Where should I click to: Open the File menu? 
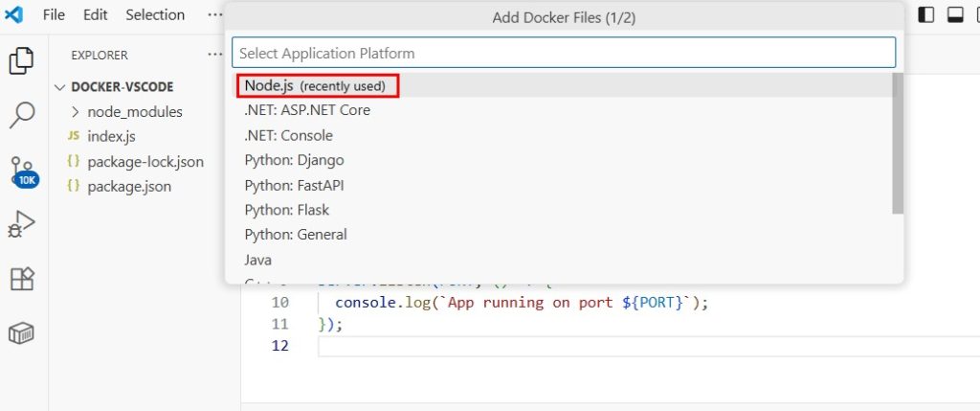[x=55, y=15]
